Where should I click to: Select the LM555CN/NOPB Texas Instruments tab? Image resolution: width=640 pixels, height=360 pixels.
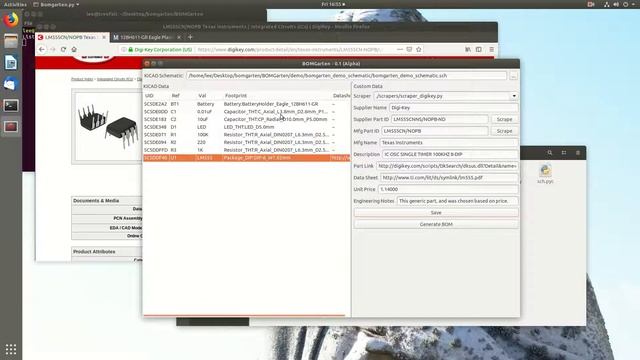point(72,37)
